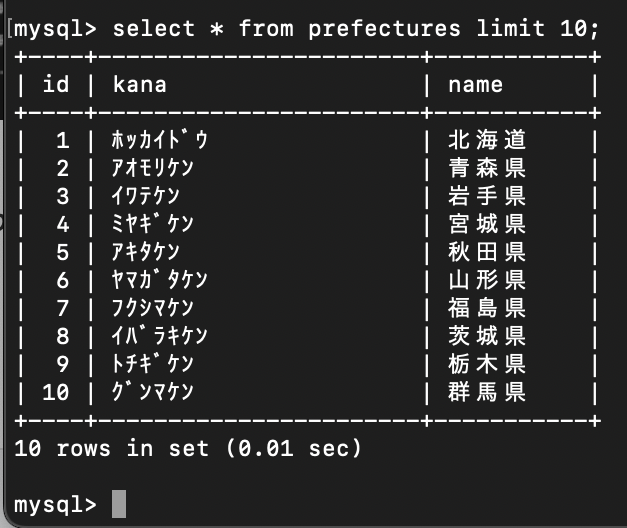Click the name cell 青森県

coord(487,168)
